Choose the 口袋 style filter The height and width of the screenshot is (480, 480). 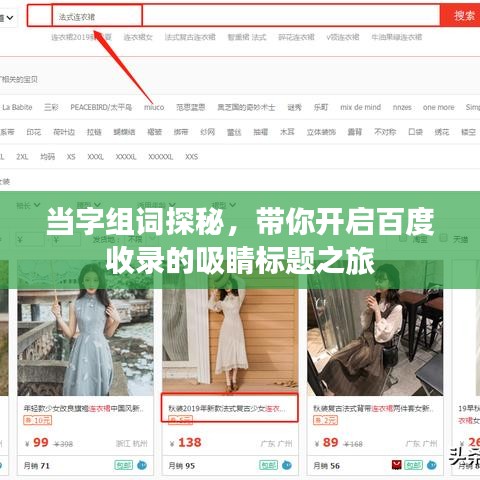point(415,132)
